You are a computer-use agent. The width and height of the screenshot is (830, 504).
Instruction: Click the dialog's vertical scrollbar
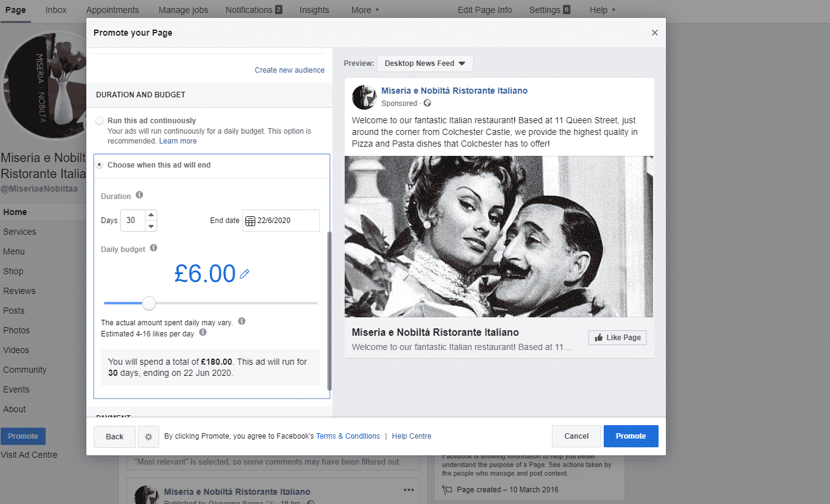point(329,311)
